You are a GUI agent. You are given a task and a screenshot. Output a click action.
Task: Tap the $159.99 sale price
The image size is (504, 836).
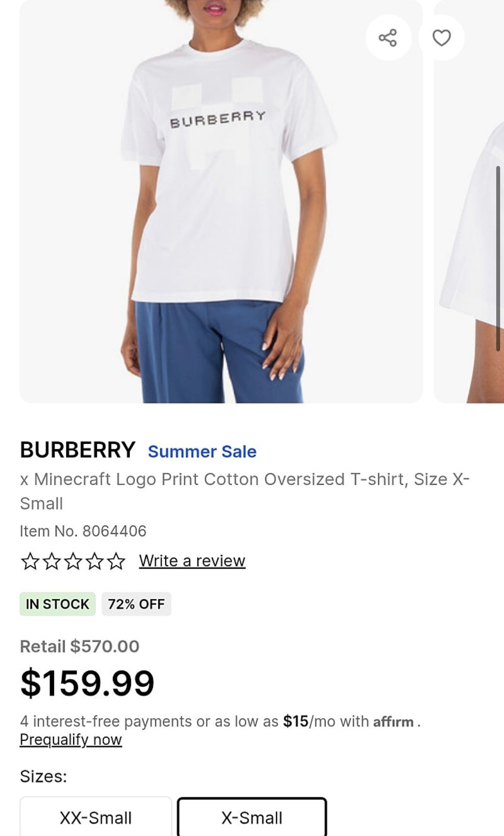click(x=87, y=683)
